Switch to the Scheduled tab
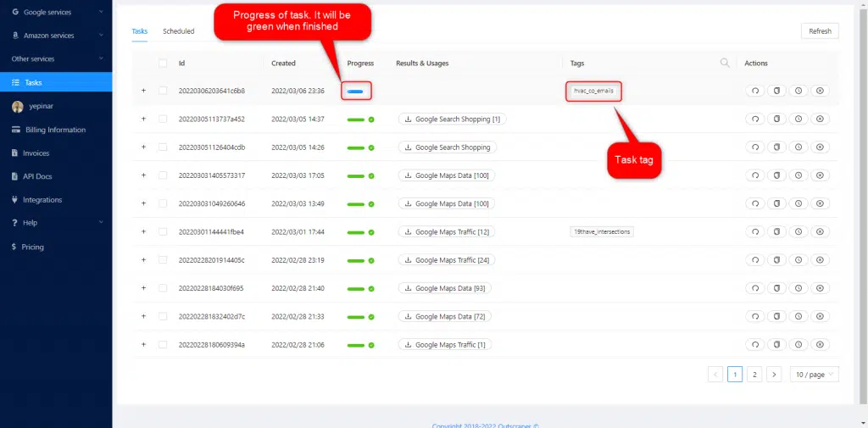Viewport: 868px width, 428px height. coord(178,31)
